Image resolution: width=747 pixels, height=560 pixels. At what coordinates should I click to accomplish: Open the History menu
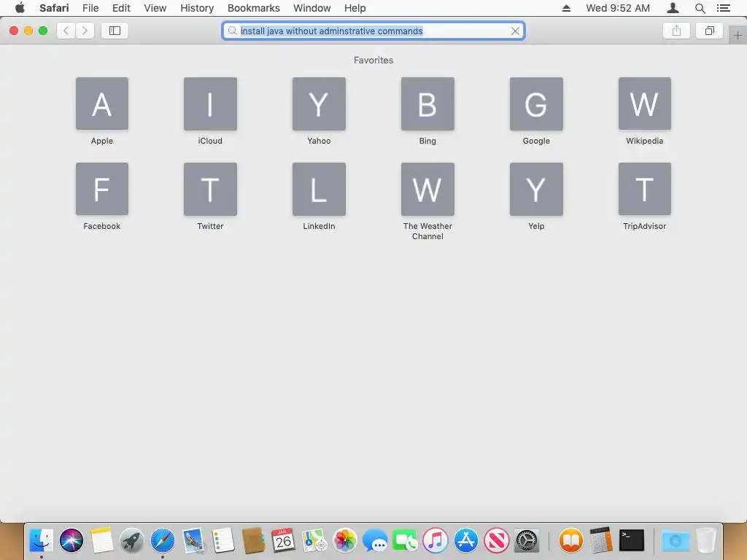197,8
